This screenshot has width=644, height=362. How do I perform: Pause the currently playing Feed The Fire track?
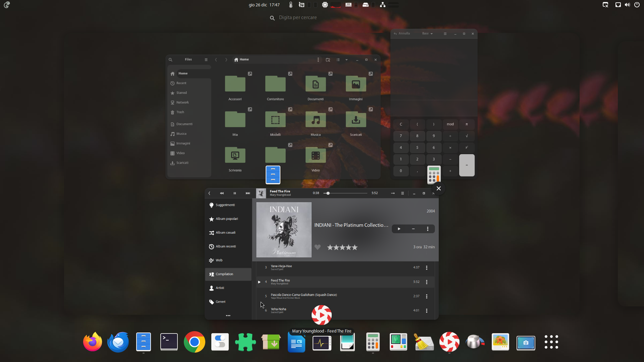(234, 193)
